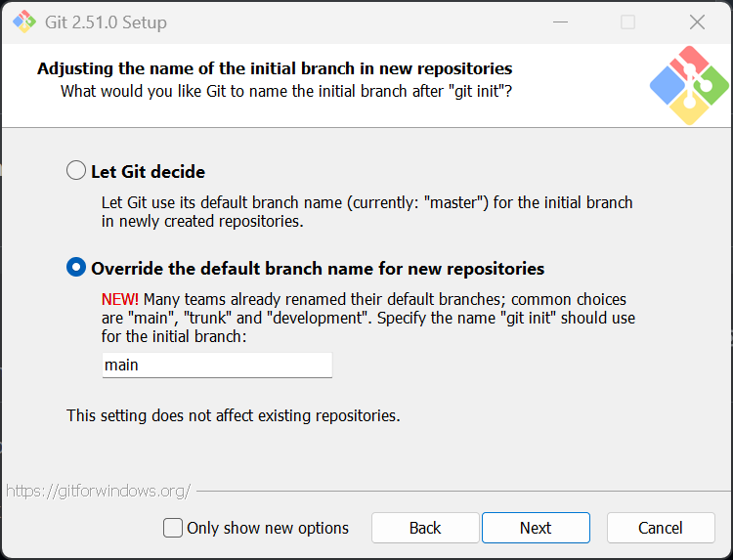This screenshot has height=560, width=733.
Task: Cancel the Git installation
Action: (661, 528)
